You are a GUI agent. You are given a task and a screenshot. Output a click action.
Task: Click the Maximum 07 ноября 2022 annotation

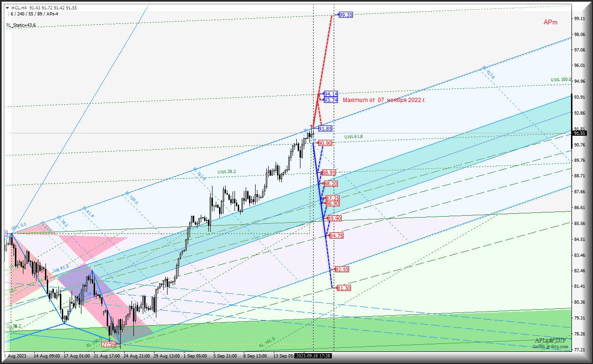pyautogui.click(x=384, y=100)
